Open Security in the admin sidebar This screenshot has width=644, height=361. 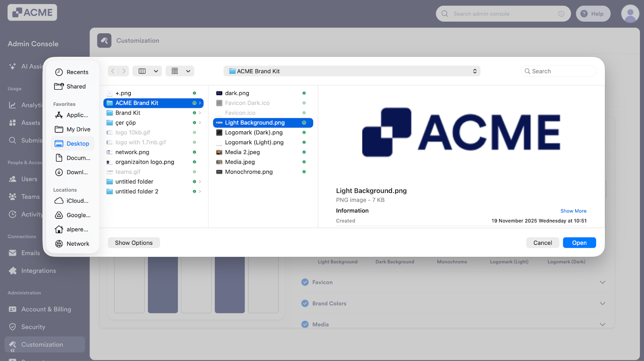(x=27, y=327)
